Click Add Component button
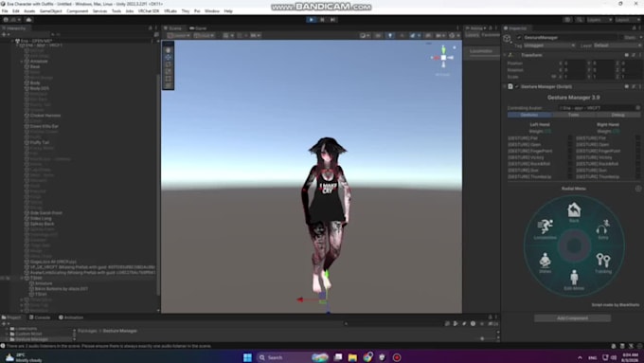 572,318
